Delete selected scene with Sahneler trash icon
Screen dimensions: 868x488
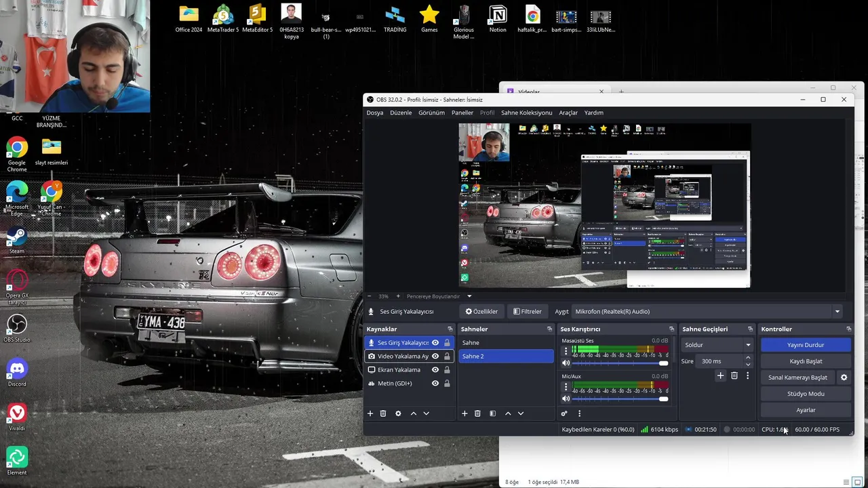point(477,413)
